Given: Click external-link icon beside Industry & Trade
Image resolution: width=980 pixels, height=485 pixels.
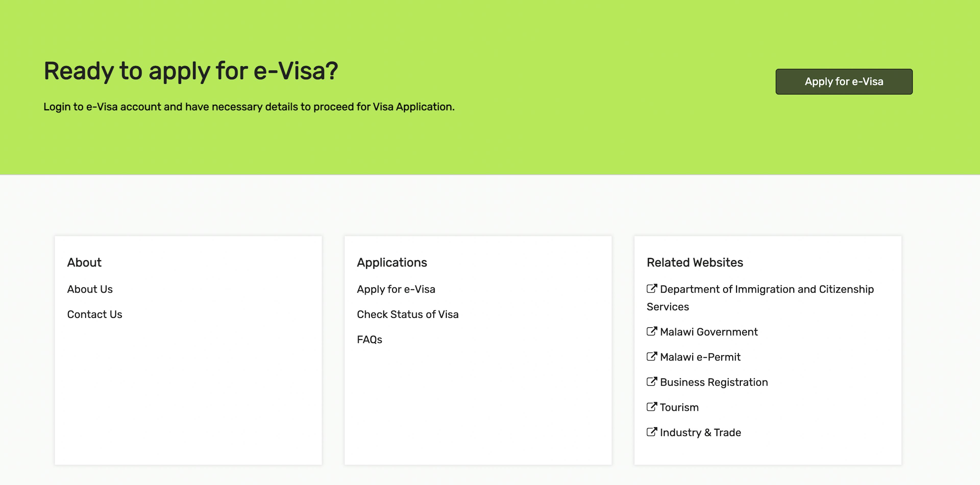Looking at the screenshot, I should [x=652, y=431].
